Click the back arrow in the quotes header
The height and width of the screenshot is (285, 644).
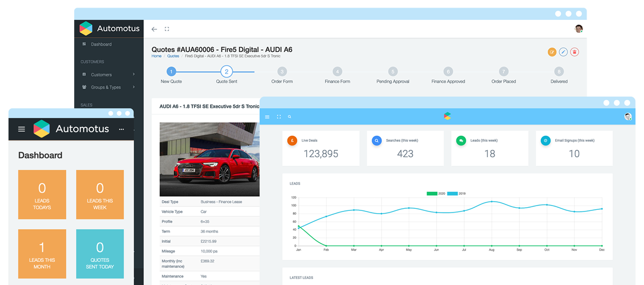pyautogui.click(x=154, y=29)
